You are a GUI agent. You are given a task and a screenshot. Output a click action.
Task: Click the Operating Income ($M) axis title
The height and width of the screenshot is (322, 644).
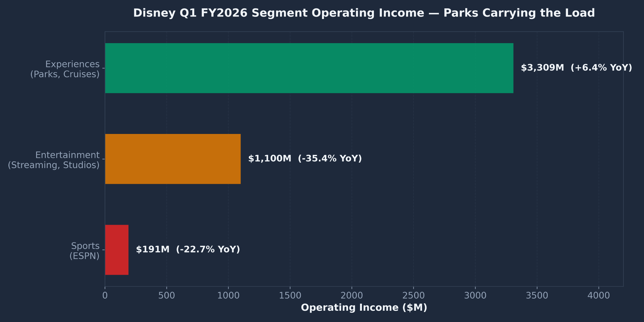tap(364, 308)
